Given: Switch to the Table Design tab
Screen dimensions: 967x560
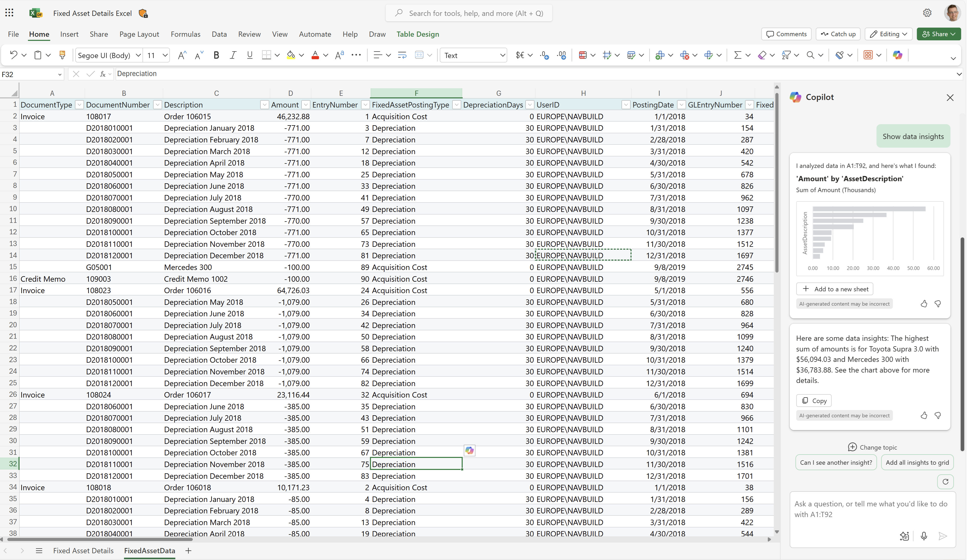Looking at the screenshot, I should (x=418, y=34).
